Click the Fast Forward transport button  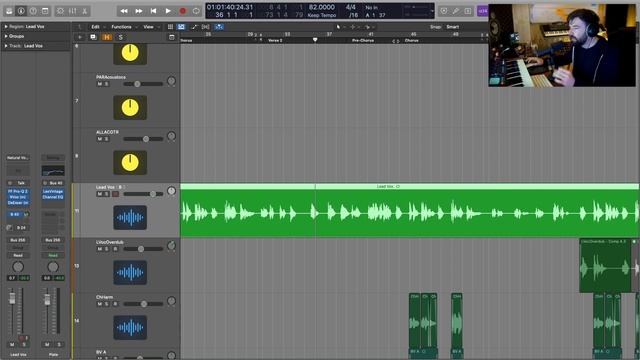tap(139, 11)
